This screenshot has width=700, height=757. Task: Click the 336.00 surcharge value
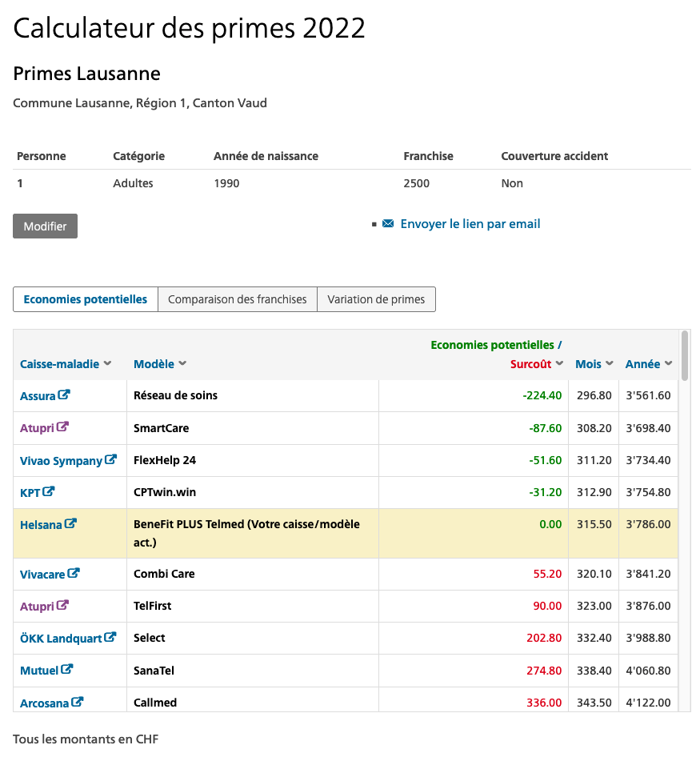(544, 703)
